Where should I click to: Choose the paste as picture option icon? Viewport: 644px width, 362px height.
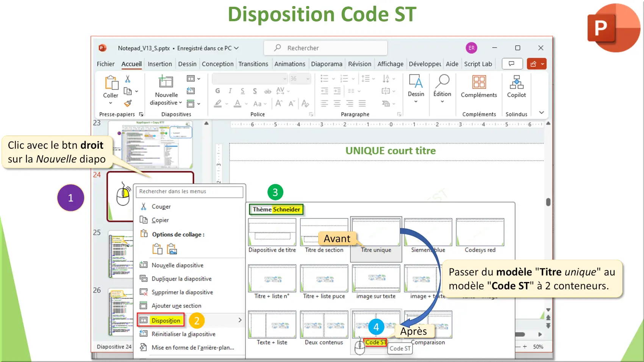tap(172, 249)
